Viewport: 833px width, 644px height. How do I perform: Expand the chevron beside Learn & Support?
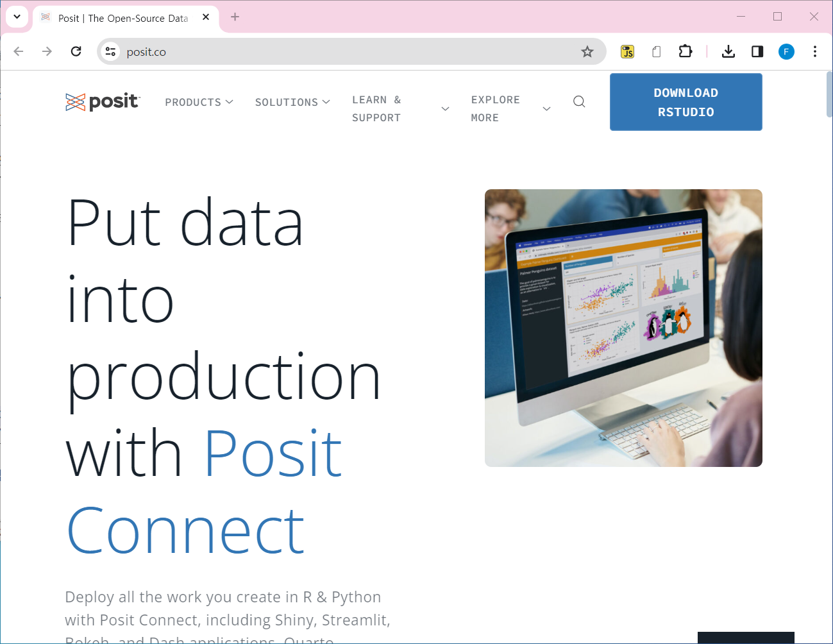click(445, 108)
